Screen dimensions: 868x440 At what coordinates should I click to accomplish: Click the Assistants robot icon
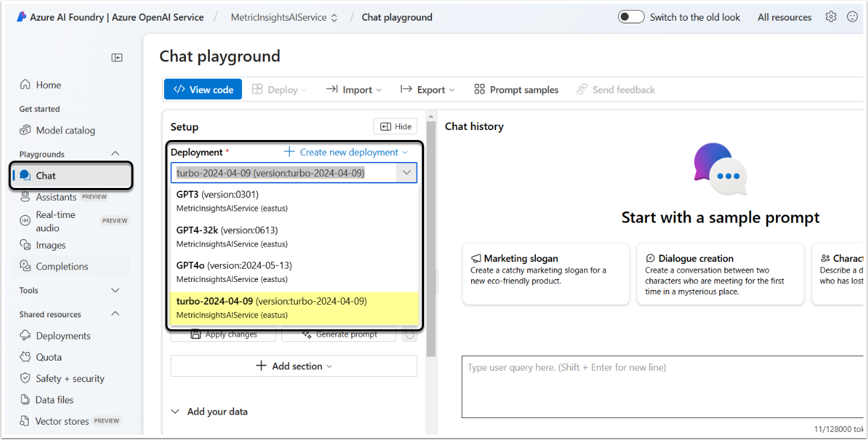click(25, 197)
